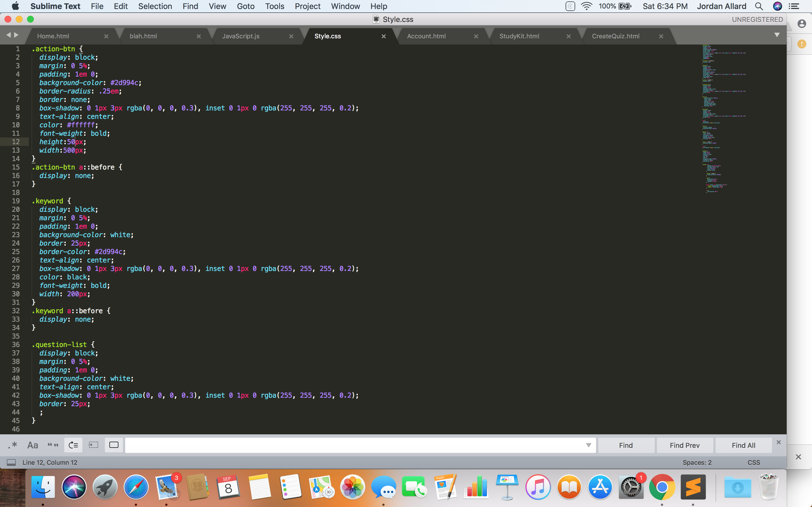Enable case sensitive matching (Aa)
This screenshot has height=507, width=812.
tap(32, 445)
